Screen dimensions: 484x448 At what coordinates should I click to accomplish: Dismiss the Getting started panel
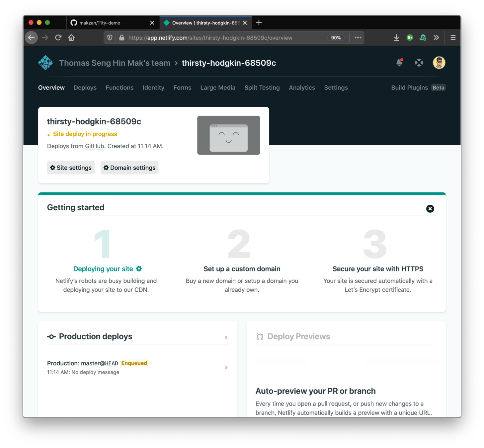(x=430, y=208)
